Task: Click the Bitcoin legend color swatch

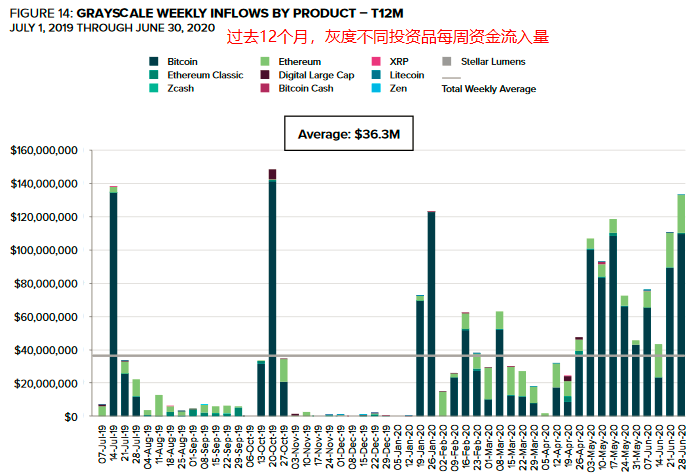Action: (154, 61)
